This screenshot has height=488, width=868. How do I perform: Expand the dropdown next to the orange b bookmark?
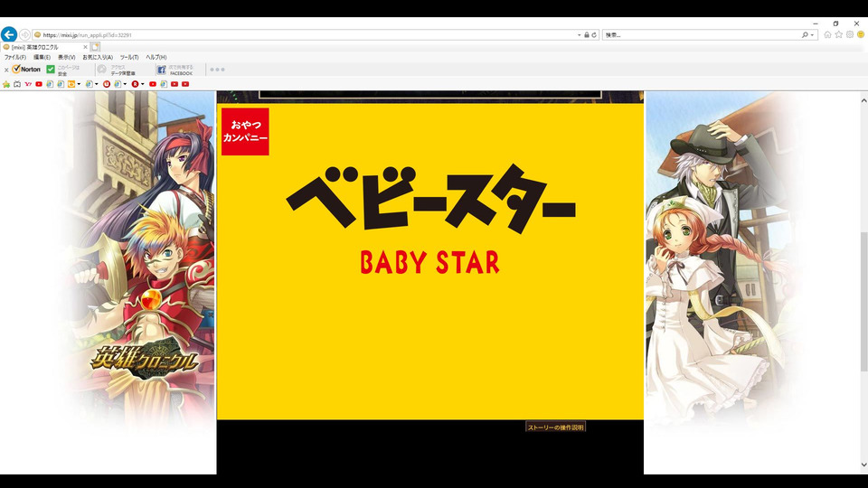pos(79,84)
